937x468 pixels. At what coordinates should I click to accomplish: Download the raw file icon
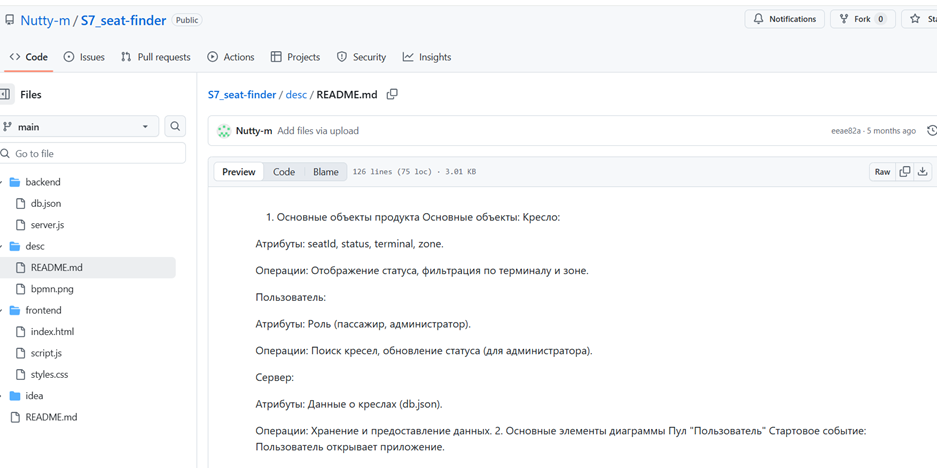click(x=923, y=172)
